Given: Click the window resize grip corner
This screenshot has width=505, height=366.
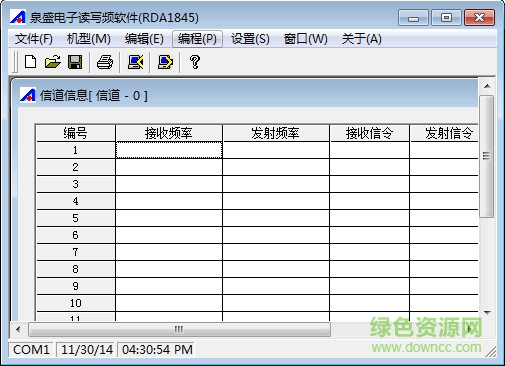Looking at the screenshot, I should click(491, 352).
